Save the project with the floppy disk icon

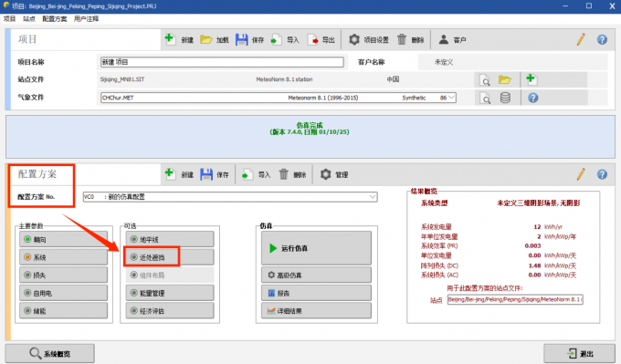click(242, 39)
